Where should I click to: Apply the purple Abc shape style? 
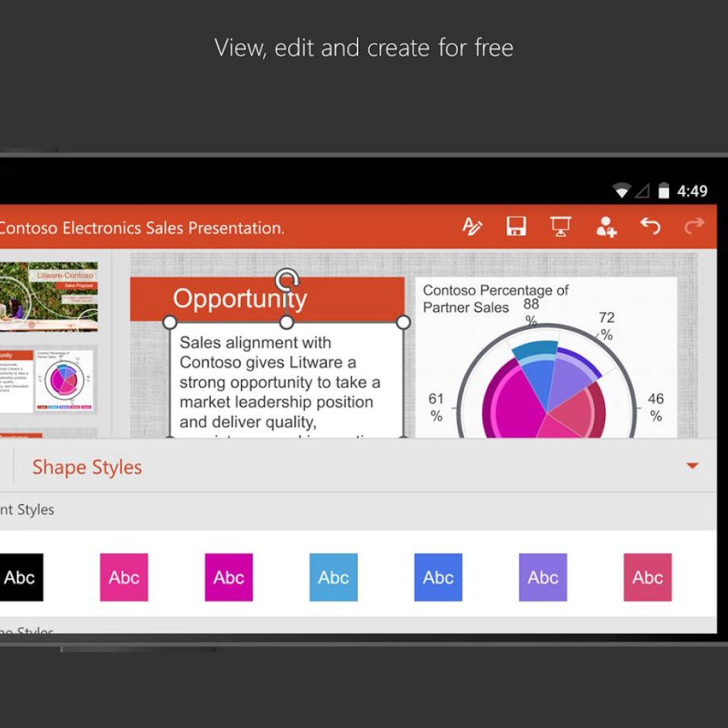click(x=542, y=577)
